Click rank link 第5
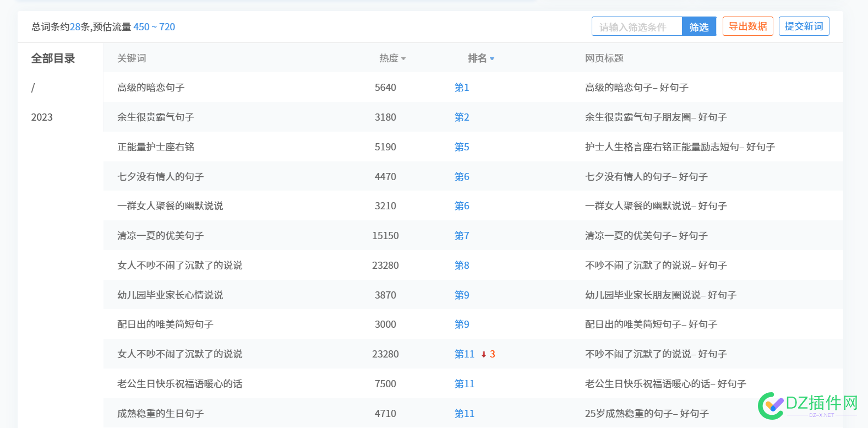Screen dimensions: 868x428 coord(462,147)
